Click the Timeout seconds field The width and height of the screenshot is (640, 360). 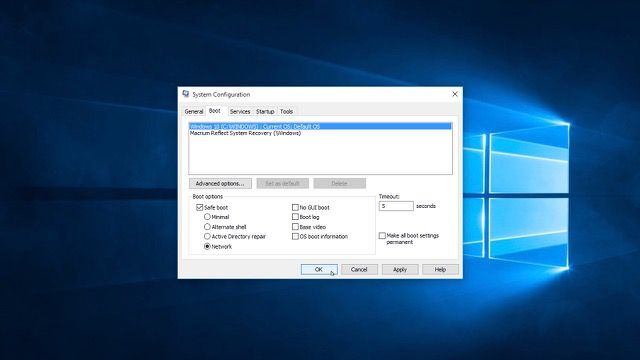(396, 206)
